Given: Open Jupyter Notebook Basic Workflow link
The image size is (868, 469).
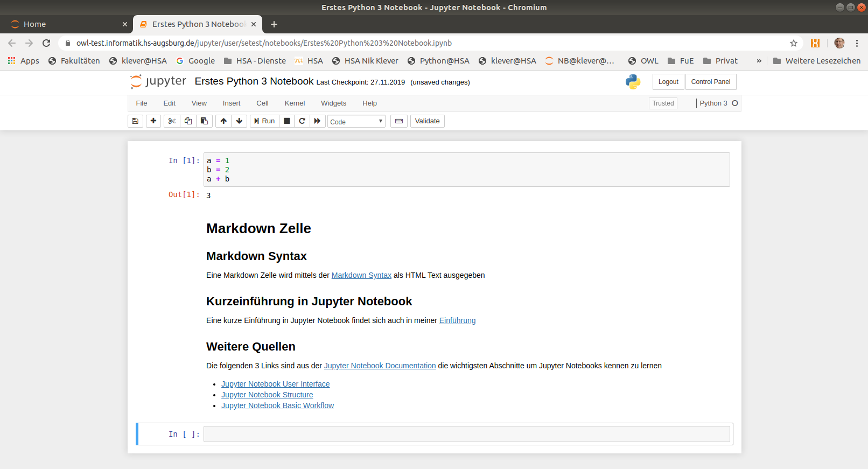Looking at the screenshot, I should click(x=277, y=405).
